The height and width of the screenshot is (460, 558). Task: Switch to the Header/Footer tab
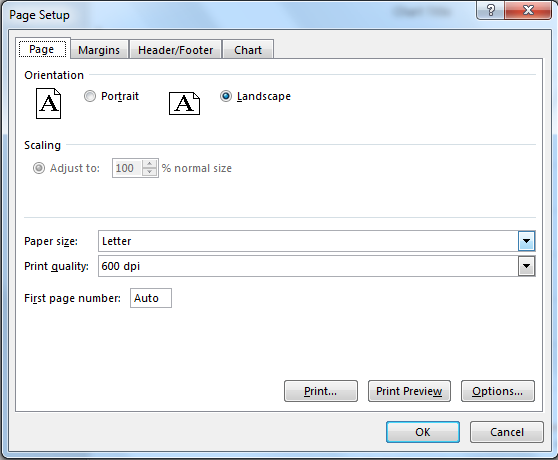[175, 50]
